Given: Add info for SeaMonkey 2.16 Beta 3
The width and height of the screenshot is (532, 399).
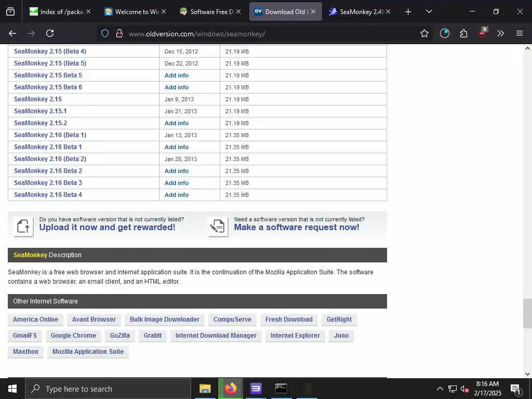Looking at the screenshot, I should coord(177,183).
